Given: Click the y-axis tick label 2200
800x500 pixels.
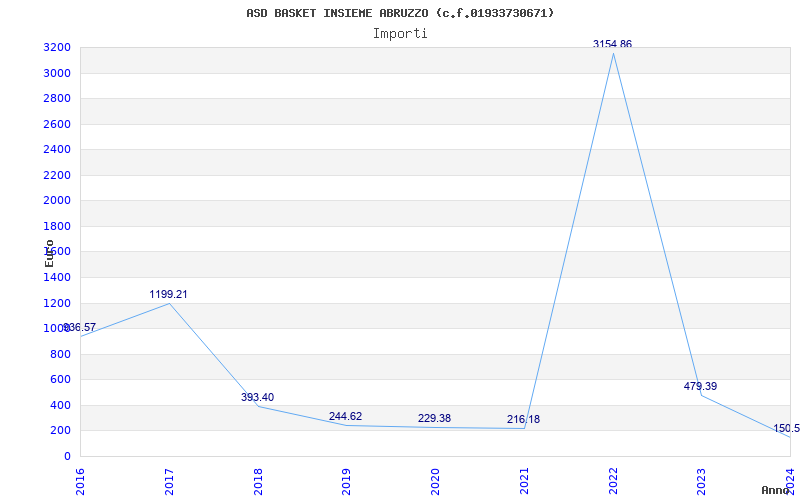Looking at the screenshot, I should click(57, 176).
